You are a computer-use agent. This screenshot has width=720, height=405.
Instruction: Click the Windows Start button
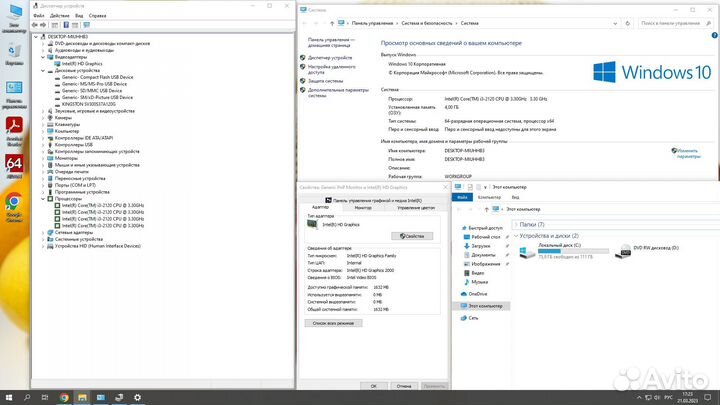(9, 398)
